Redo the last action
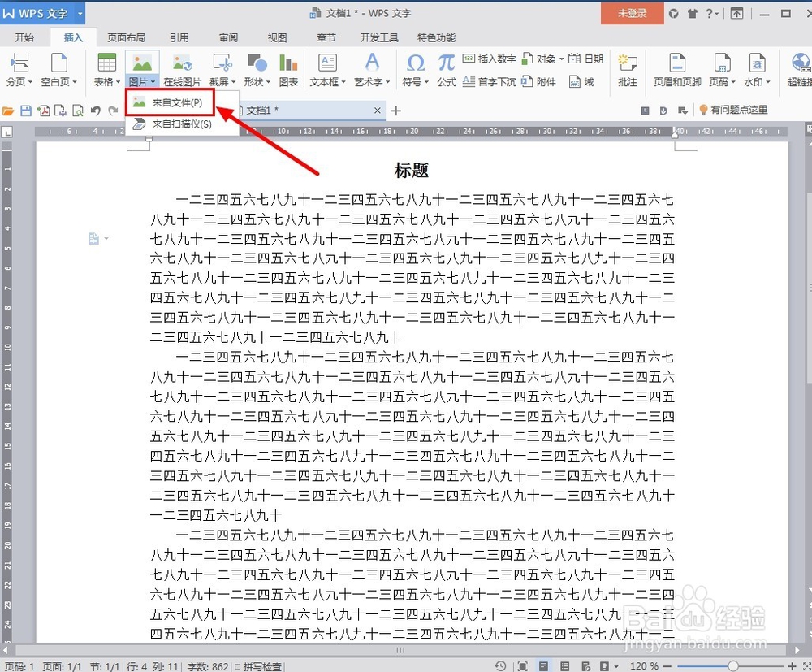Screen dimensions: 812x672 [x=113, y=111]
